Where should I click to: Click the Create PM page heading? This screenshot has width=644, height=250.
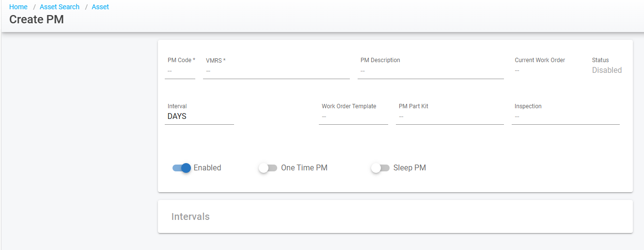tap(36, 20)
